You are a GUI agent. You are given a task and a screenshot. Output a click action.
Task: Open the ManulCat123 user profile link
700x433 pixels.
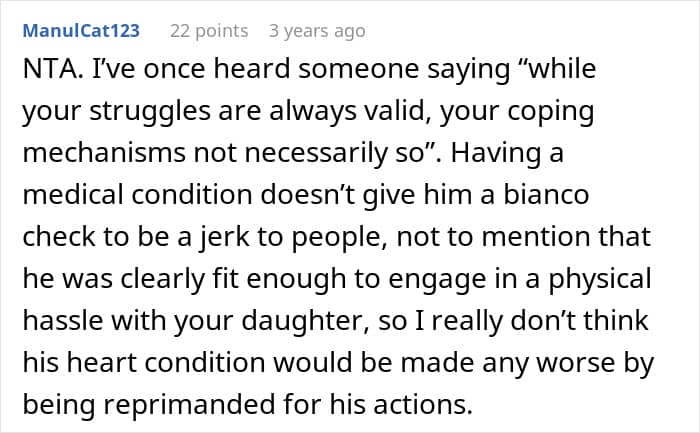(x=81, y=31)
